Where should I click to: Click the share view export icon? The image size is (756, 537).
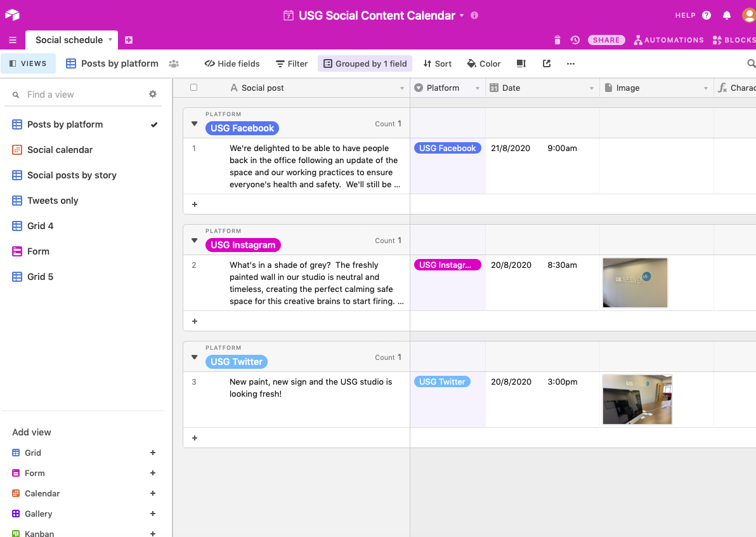pos(546,63)
